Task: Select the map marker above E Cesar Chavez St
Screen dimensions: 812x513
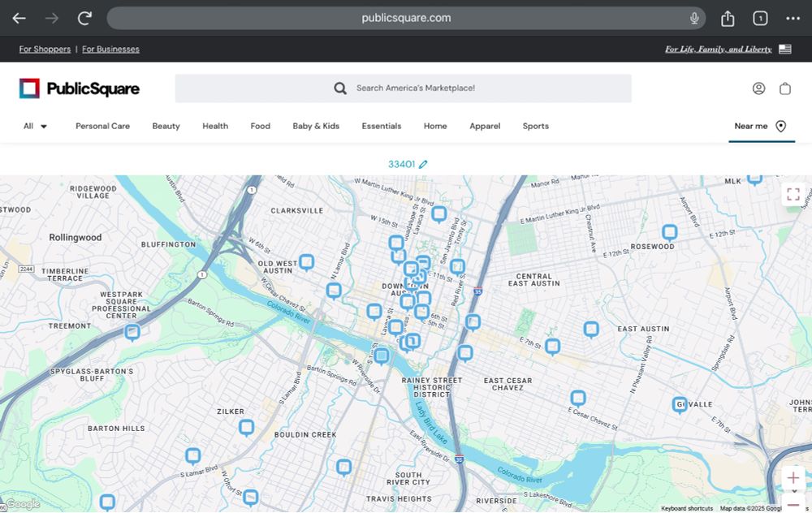Action: (x=578, y=399)
